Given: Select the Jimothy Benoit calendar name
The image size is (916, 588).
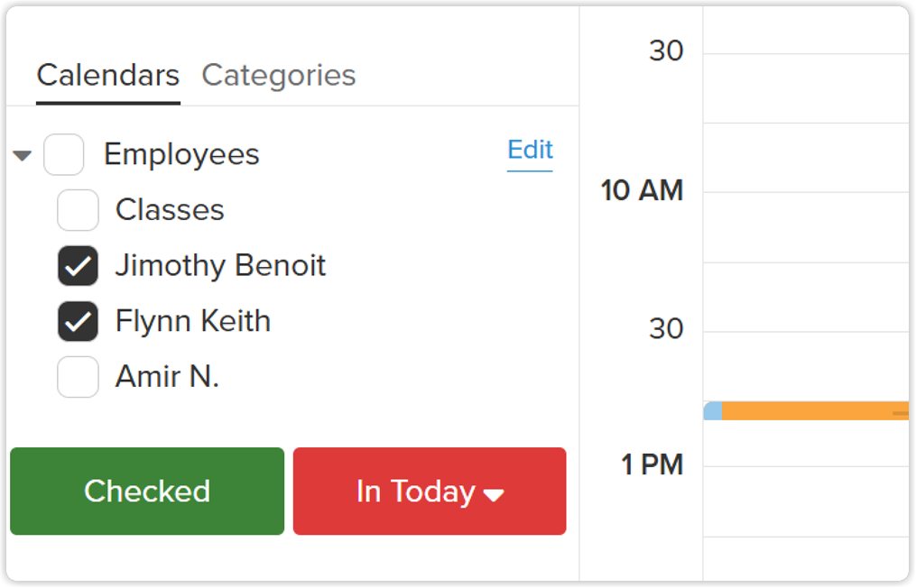Looking at the screenshot, I should point(220,266).
